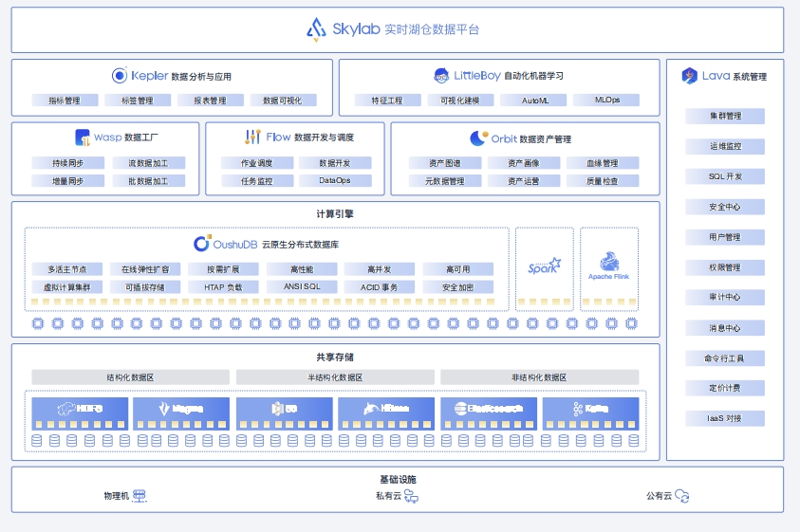Select the AutoML box
800x532 pixels.
click(533, 101)
